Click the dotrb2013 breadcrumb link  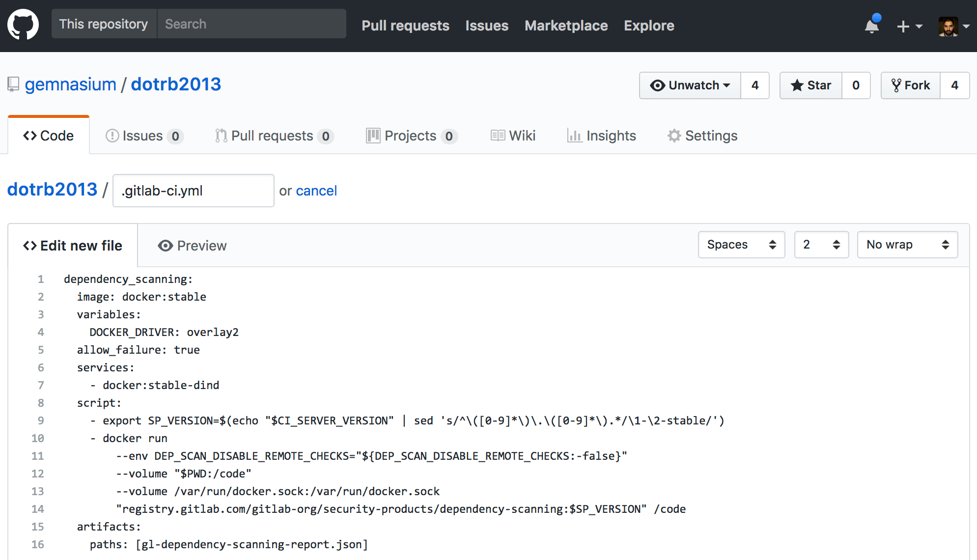[52, 191]
